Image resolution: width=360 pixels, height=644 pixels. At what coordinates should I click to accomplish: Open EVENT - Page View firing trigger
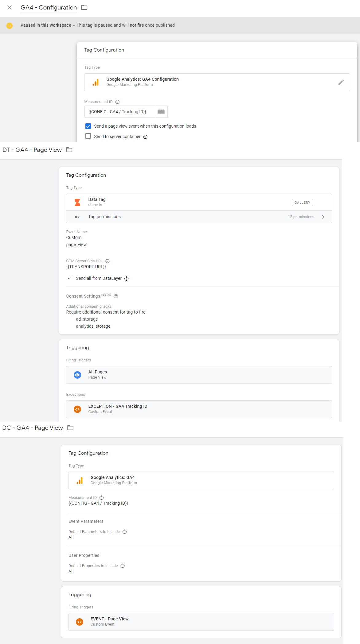click(201, 622)
